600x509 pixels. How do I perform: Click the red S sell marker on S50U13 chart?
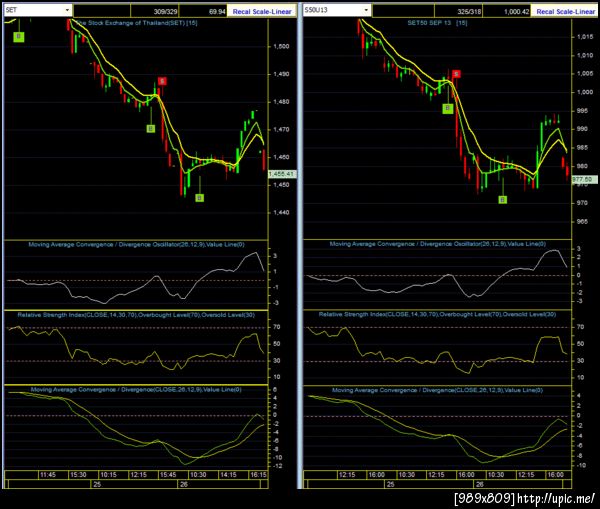[456, 73]
